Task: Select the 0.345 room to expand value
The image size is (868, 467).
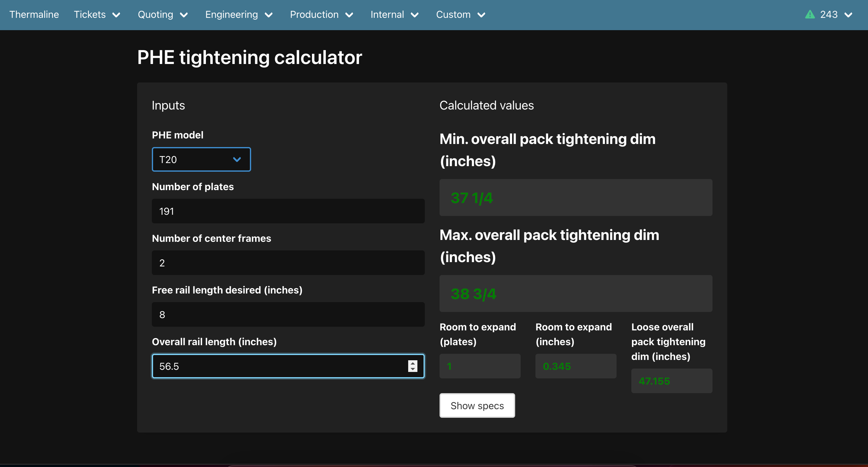Action: click(557, 366)
